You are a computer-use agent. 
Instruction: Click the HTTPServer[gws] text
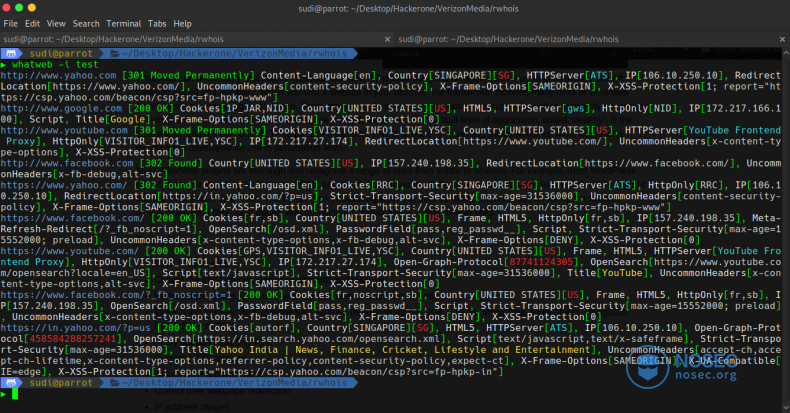point(547,108)
